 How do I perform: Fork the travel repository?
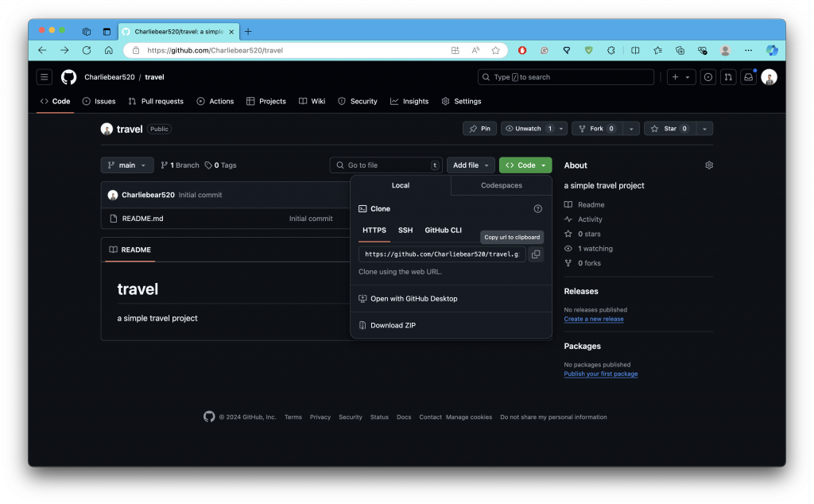coord(598,129)
